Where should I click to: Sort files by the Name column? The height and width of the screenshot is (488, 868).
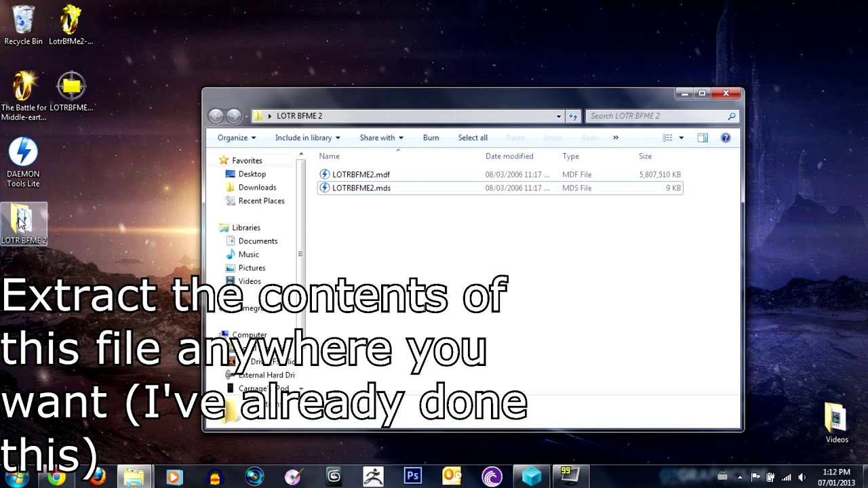[x=330, y=156]
